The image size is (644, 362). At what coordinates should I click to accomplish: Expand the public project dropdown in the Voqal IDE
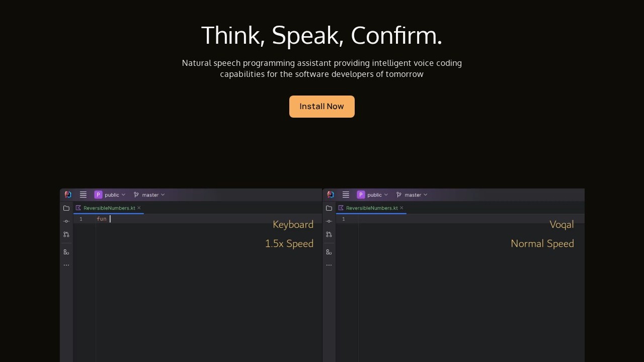(373, 195)
